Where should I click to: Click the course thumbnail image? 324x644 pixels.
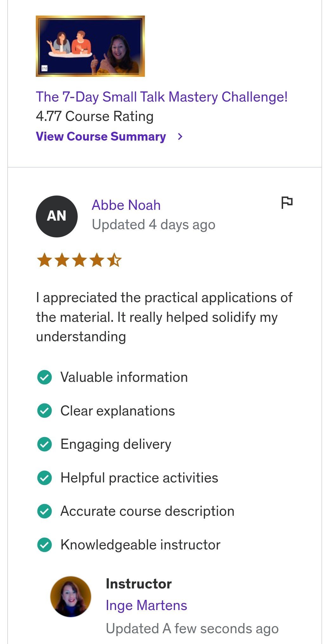click(90, 46)
